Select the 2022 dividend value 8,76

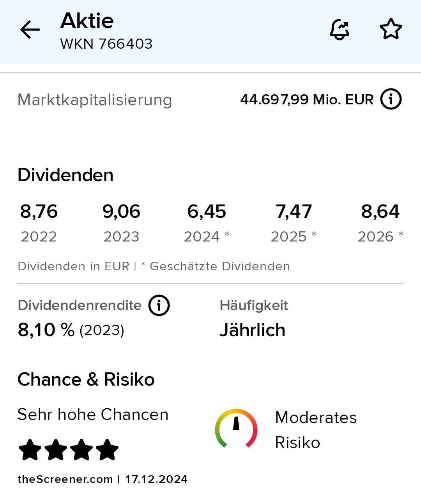point(39,211)
